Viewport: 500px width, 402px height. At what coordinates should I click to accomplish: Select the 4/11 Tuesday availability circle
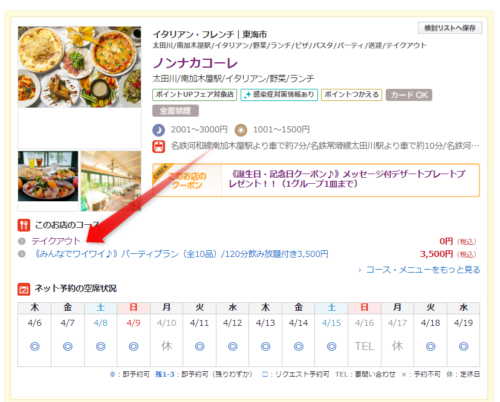(200, 347)
